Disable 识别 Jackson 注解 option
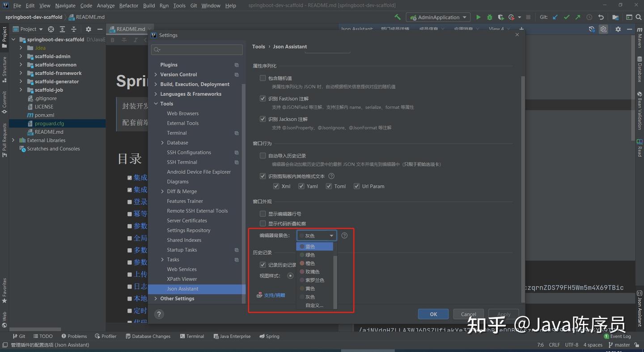The image size is (644, 352). pos(263,119)
